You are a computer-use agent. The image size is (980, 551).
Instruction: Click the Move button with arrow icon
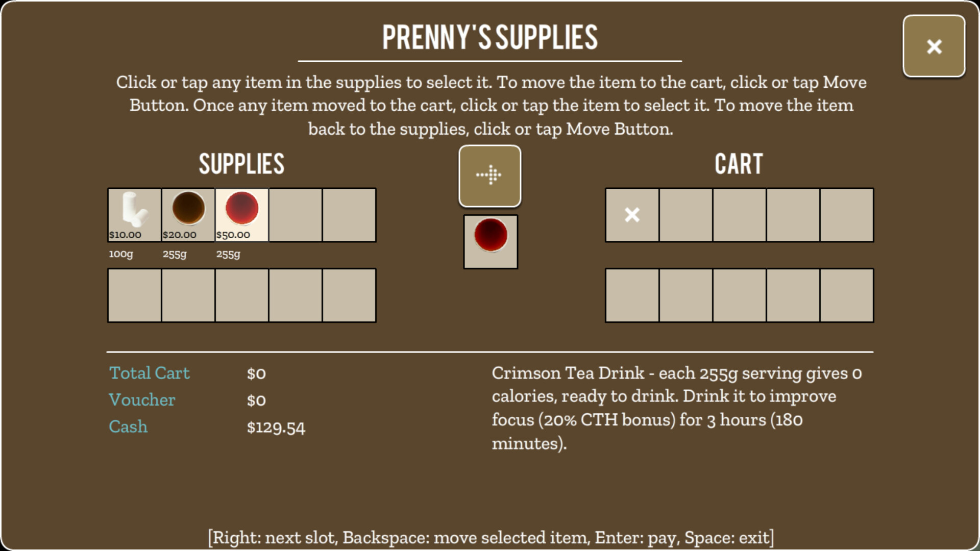pyautogui.click(x=490, y=176)
